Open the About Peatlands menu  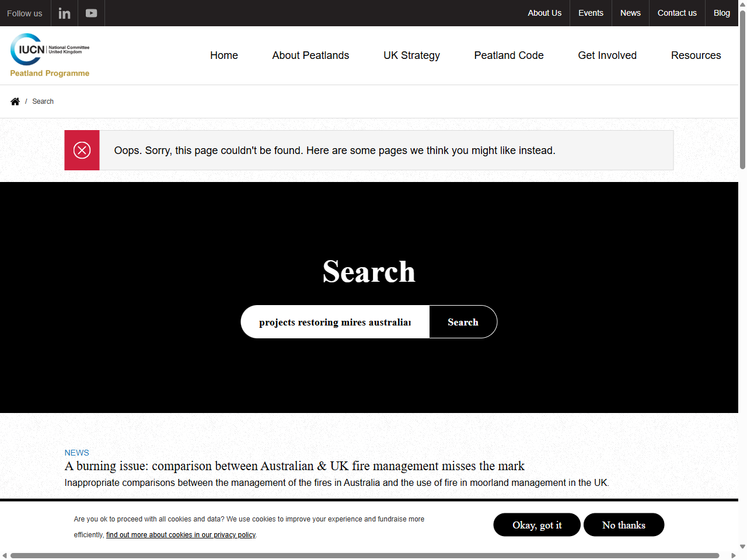310,55
